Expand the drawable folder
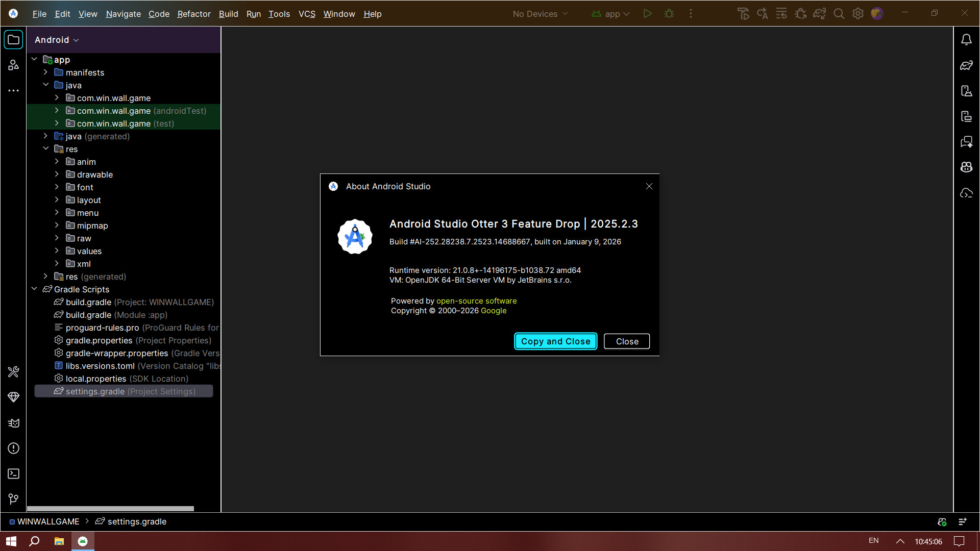Image resolution: width=980 pixels, height=551 pixels. point(57,174)
